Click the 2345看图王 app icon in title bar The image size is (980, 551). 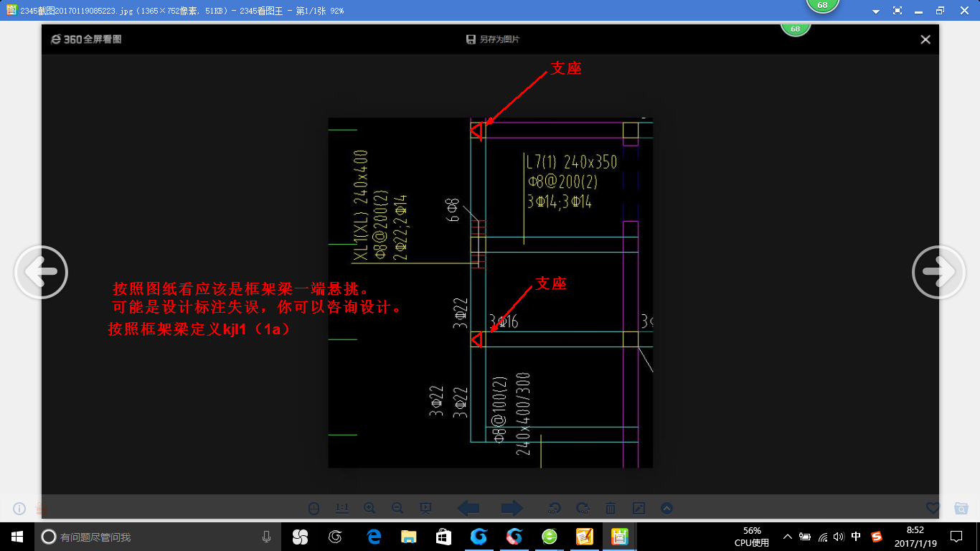click(11, 11)
